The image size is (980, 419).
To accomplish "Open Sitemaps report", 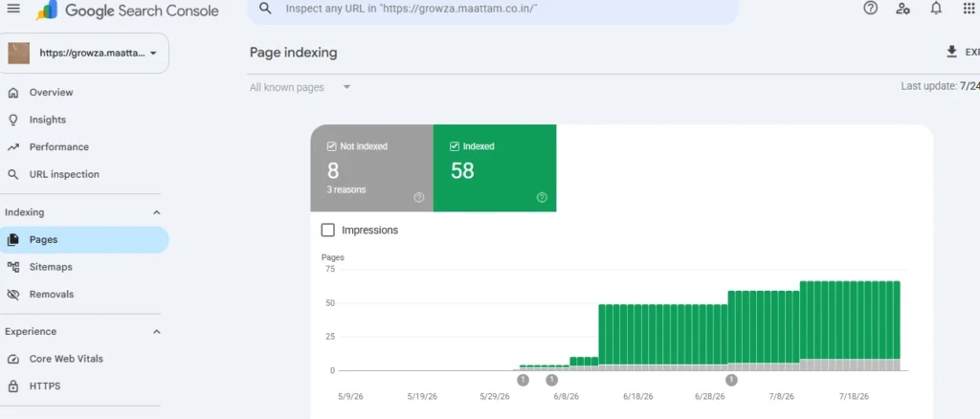I will pos(51,267).
